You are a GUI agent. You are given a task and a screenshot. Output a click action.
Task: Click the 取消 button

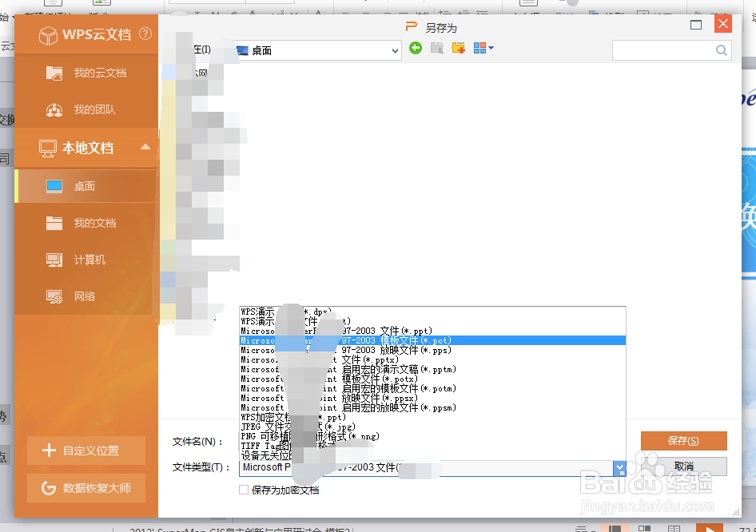tap(684, 466)
